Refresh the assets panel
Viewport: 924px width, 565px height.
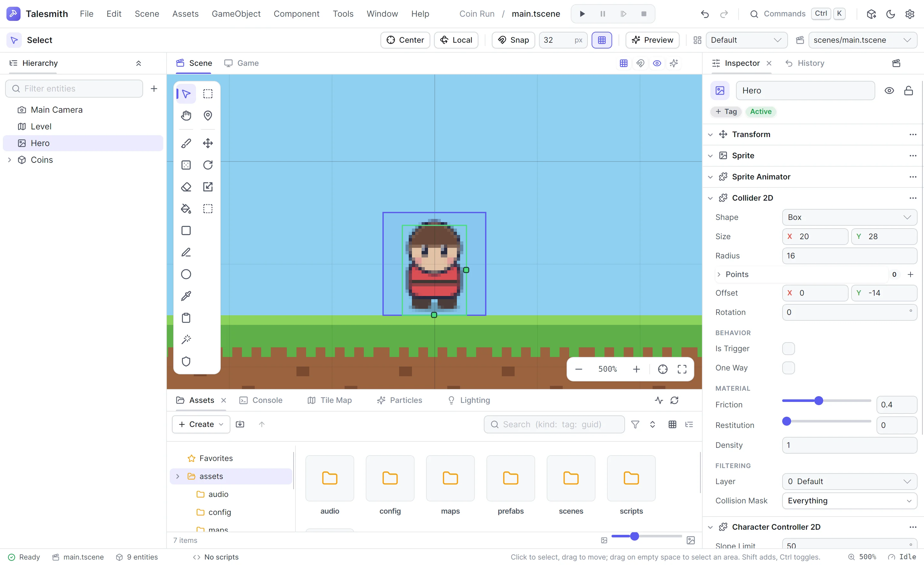tap(674, 400)
